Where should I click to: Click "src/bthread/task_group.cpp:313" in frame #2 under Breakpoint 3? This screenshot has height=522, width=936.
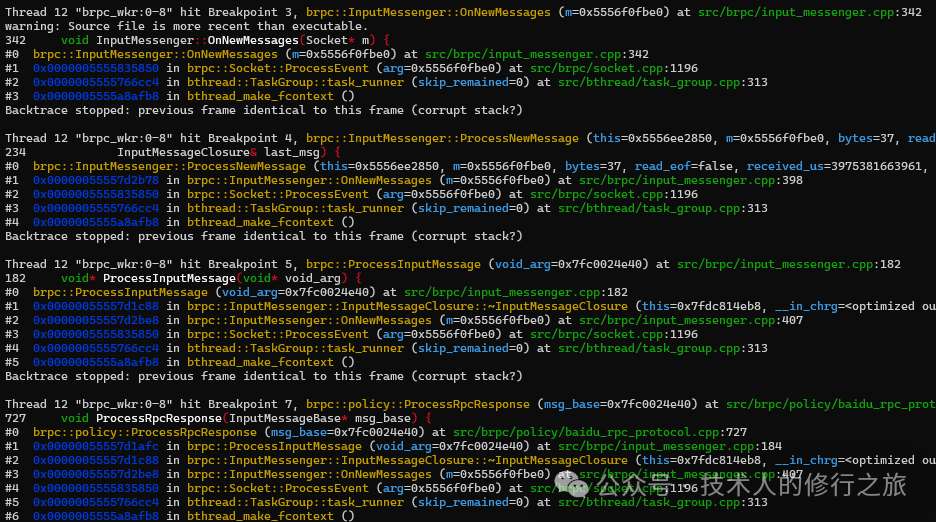point(663,82)
